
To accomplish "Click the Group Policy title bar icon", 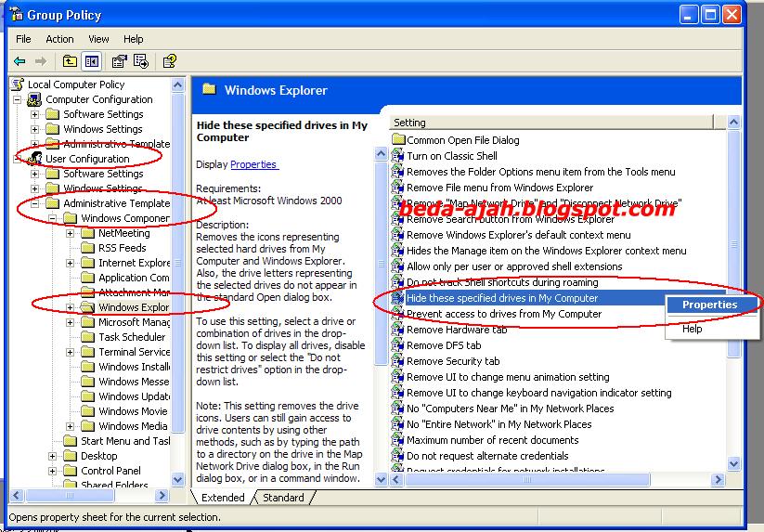I will [x=17, y=15].
